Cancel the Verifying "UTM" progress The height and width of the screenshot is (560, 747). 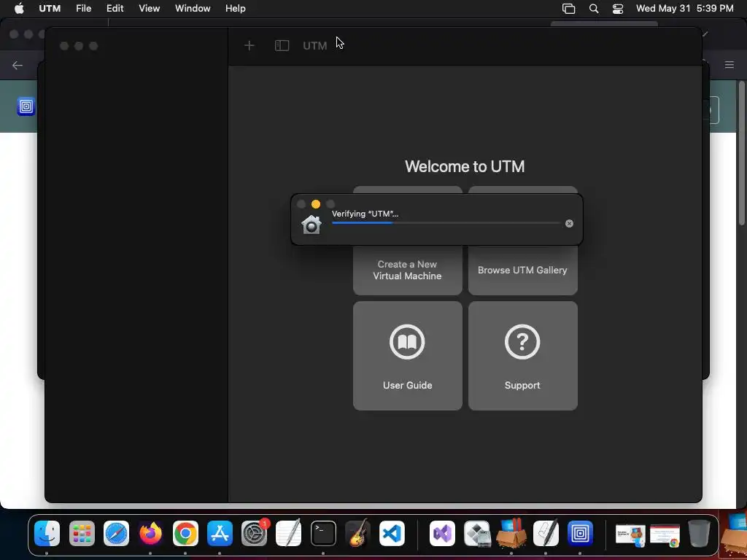point(569,223)
